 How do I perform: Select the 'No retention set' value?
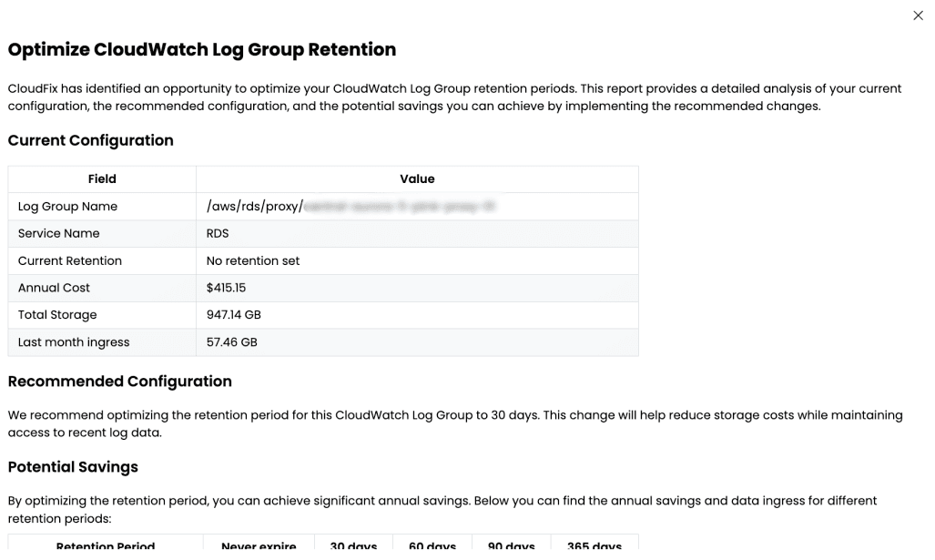[253, 260]
